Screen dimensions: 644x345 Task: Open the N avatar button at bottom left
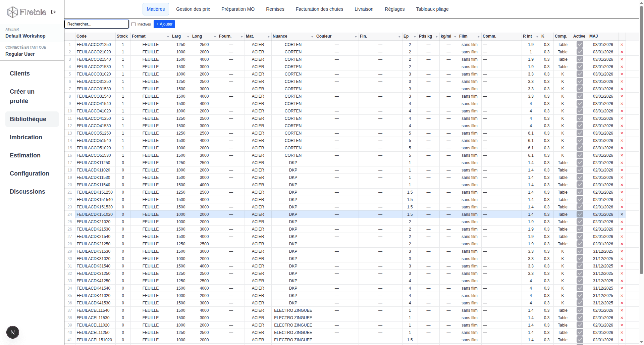(x=13, y=332)
